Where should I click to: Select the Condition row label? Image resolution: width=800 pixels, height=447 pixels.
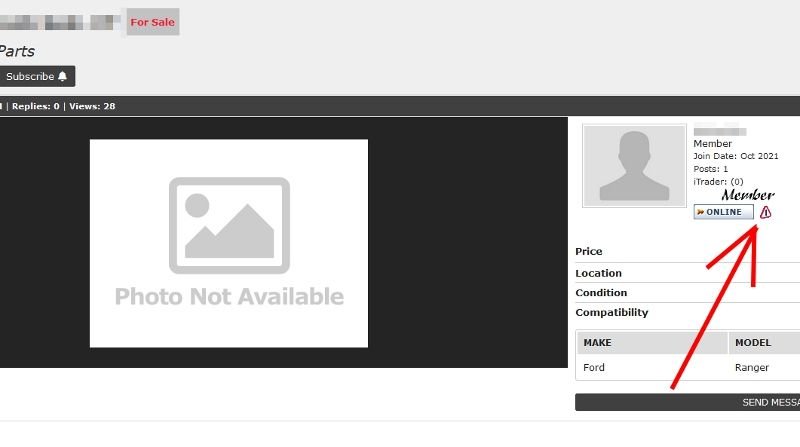point(601,293)
